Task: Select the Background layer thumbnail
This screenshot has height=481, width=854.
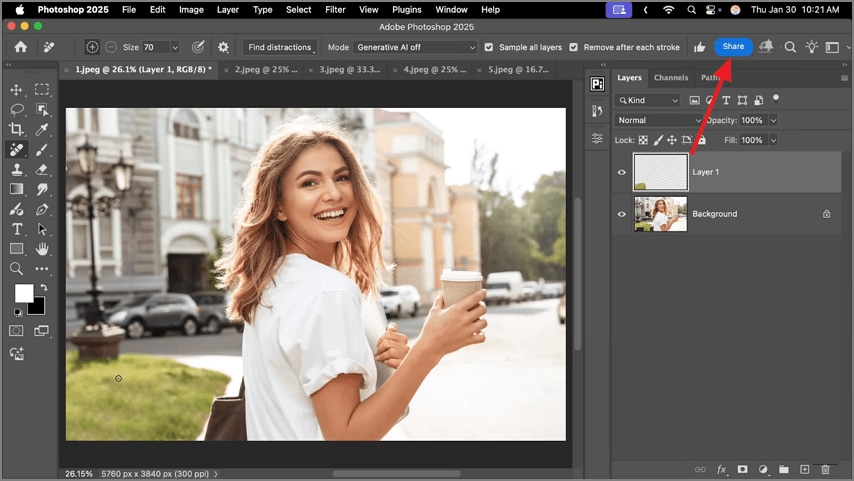Action: pos(660,214)
